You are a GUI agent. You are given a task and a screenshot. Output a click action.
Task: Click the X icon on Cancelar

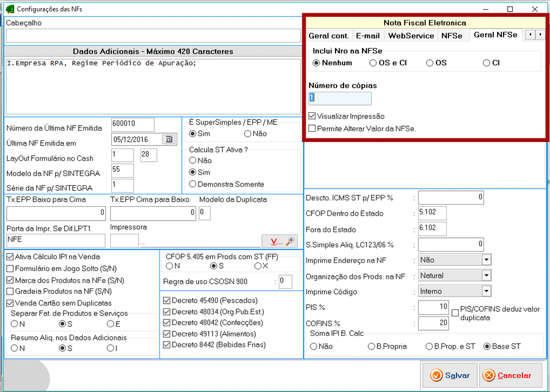pyautogui.click(x=489, y=375)
